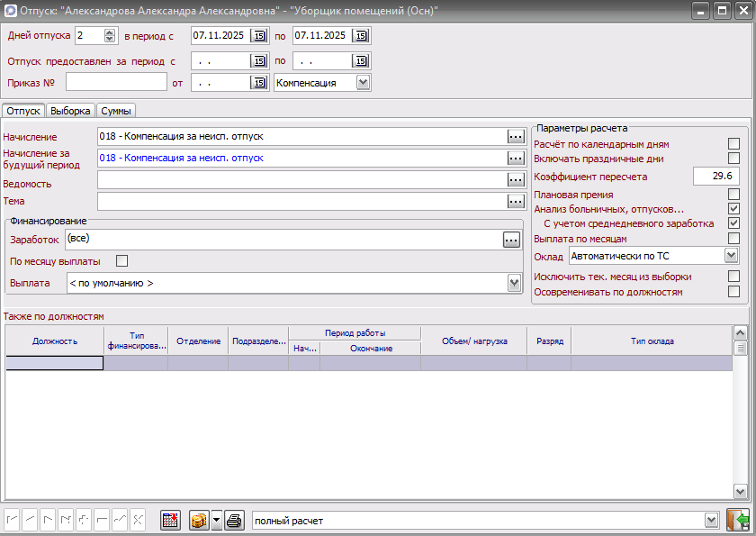
Task: Open browse button for Начисление field
Action: pyautogui.click(x=515, y=136)
